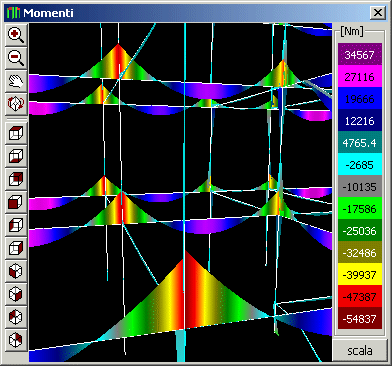
Task: Select isometric view with red right face
Action: click(16, 294)
